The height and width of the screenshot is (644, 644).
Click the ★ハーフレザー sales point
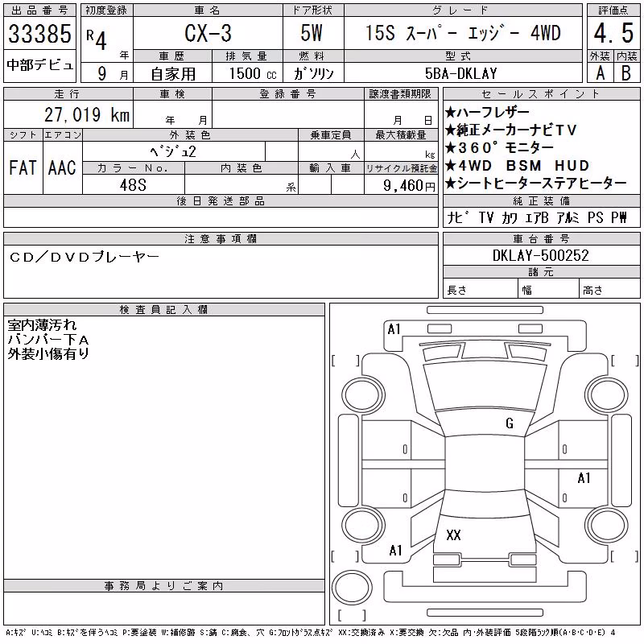pyautogui.click(x=487, y=112)
